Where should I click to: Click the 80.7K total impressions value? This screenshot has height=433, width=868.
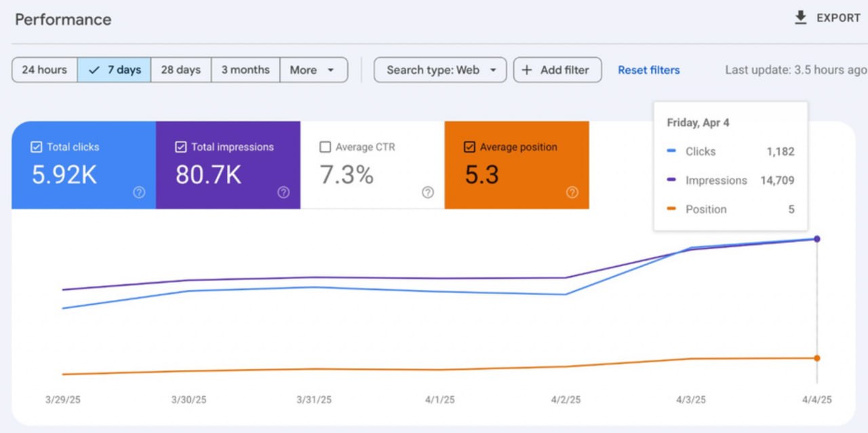[x=209, y=175]
